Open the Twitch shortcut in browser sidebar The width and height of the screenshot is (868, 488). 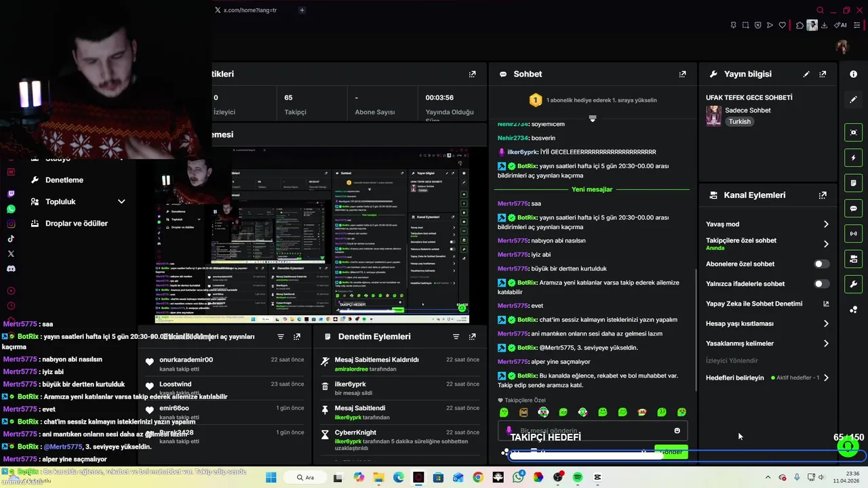click(11, 194)
